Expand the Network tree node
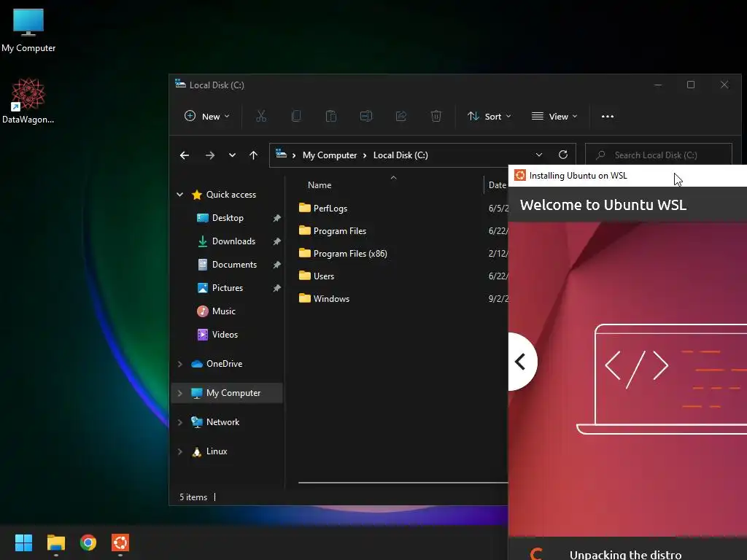Image resolution: width=747 pixels, height=560 pixels. click(x=180, y=422)
